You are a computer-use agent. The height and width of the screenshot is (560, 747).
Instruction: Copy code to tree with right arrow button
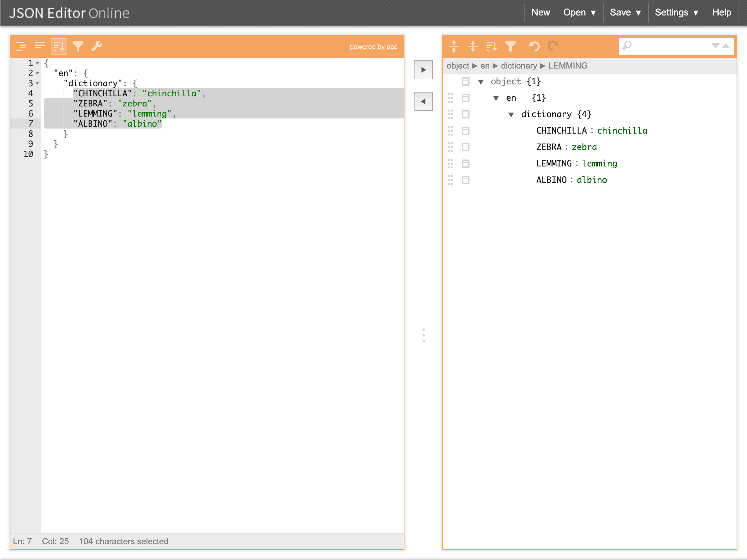click(x=423, y=69)
